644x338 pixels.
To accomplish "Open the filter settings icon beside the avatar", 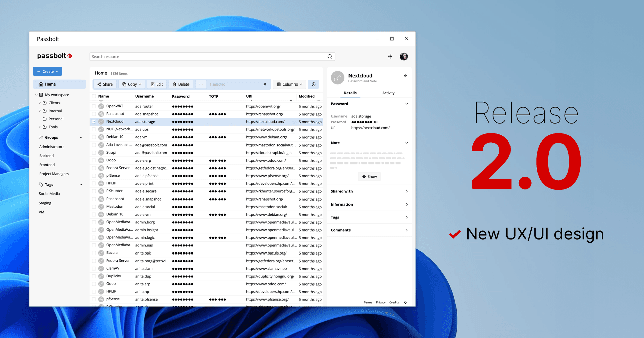I will 390,56.
